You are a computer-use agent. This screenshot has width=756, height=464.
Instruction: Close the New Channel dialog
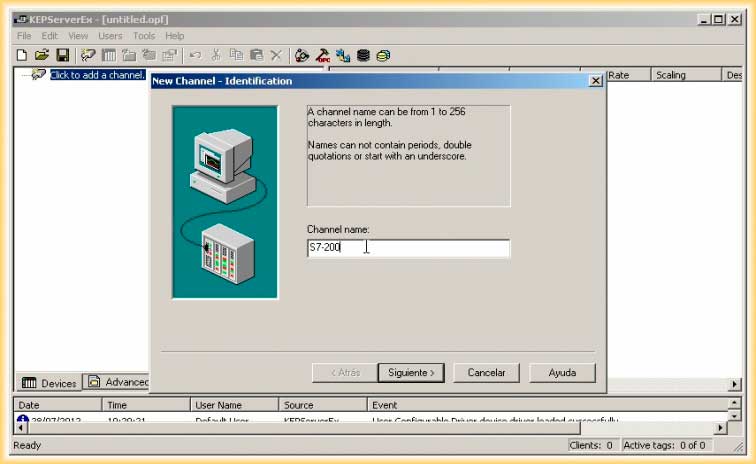click(596, 81)
